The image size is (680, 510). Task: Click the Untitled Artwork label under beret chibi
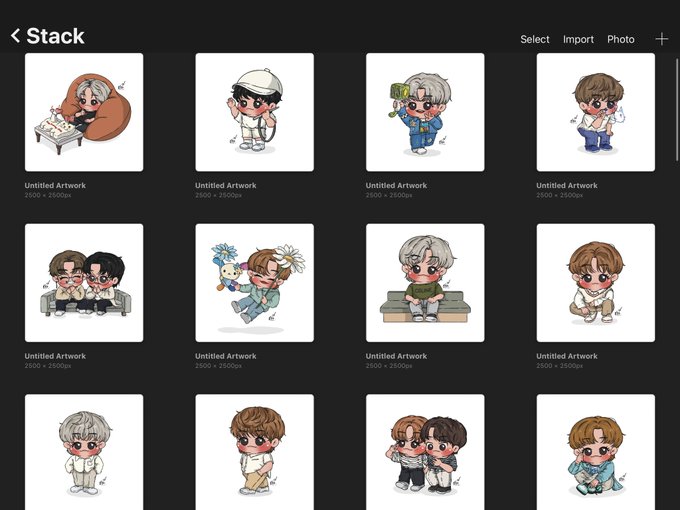point(226,185)
